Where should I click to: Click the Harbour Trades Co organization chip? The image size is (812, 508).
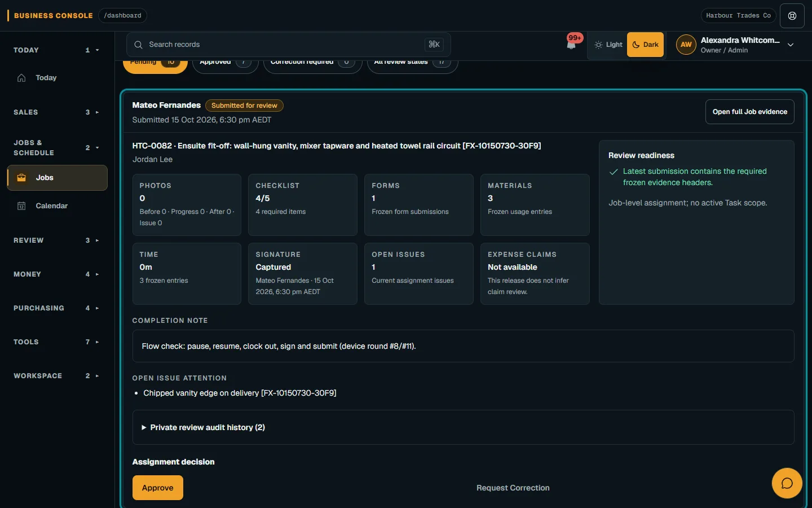[x=738, y=16]
